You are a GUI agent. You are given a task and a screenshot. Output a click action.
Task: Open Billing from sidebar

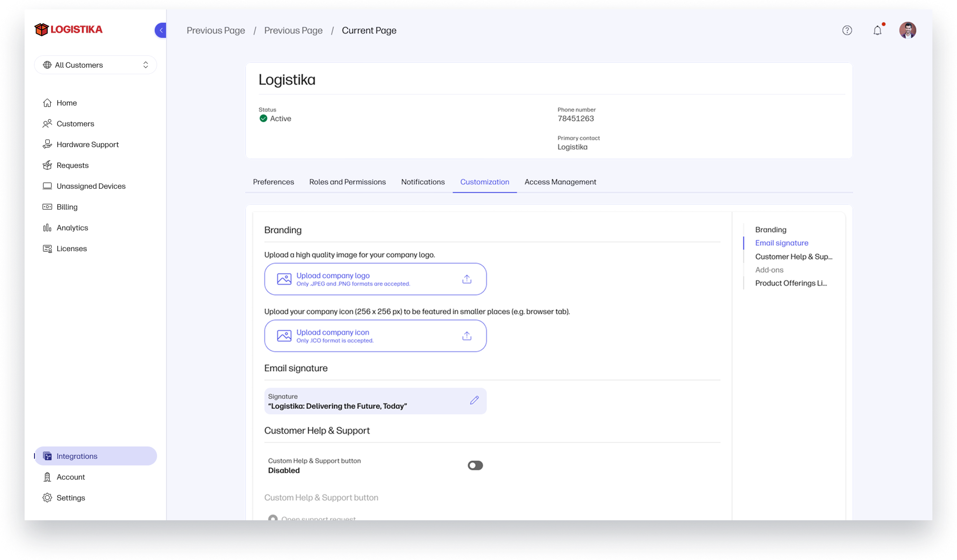[x=67, y=207]
